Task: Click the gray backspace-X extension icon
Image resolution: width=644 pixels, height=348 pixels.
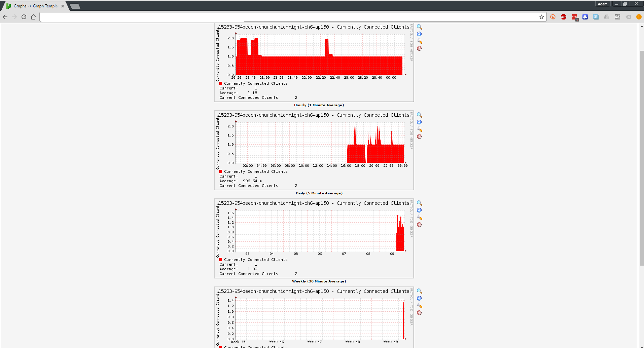Action: [x=628, y=17]
